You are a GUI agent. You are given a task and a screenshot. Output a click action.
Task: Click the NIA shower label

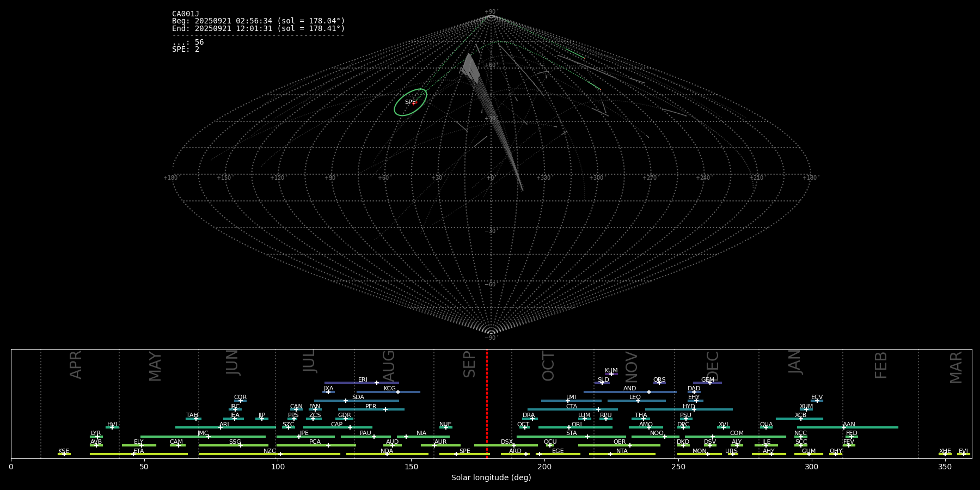tap(421, 433)
